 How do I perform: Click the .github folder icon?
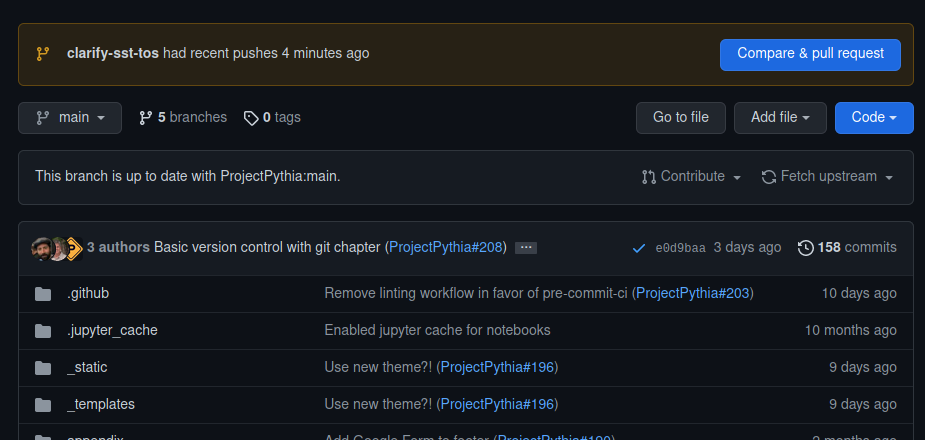tap(43, 294)
